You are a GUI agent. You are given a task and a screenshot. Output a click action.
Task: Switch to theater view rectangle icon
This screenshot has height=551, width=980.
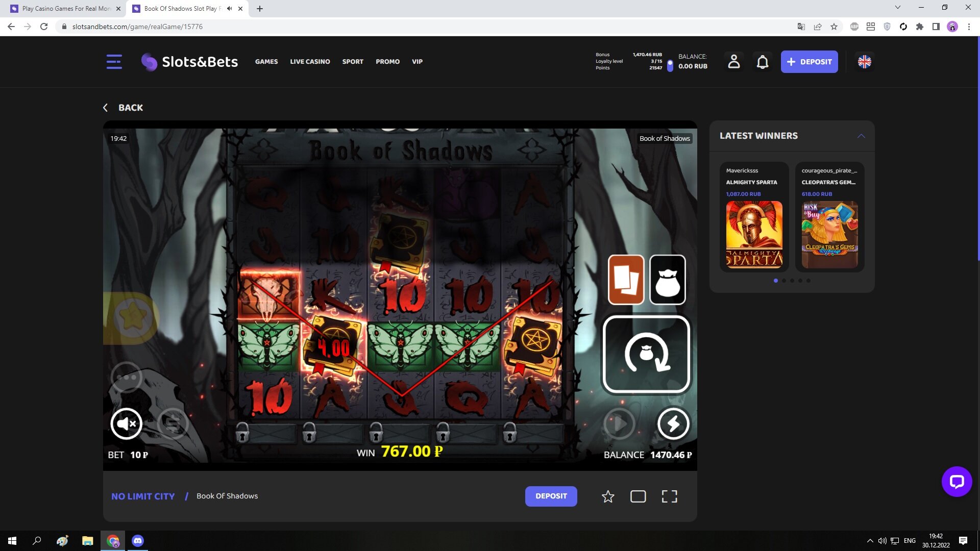coord(638,496)
